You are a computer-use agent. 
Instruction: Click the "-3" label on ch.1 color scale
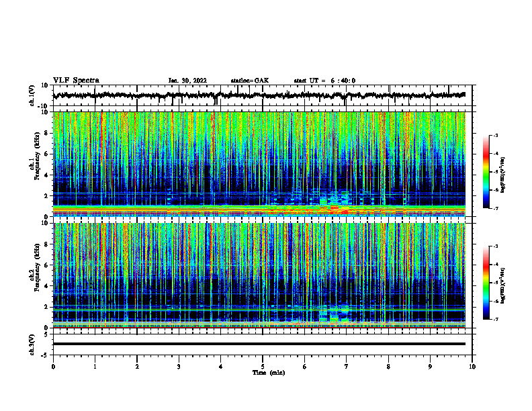[496, 135]
